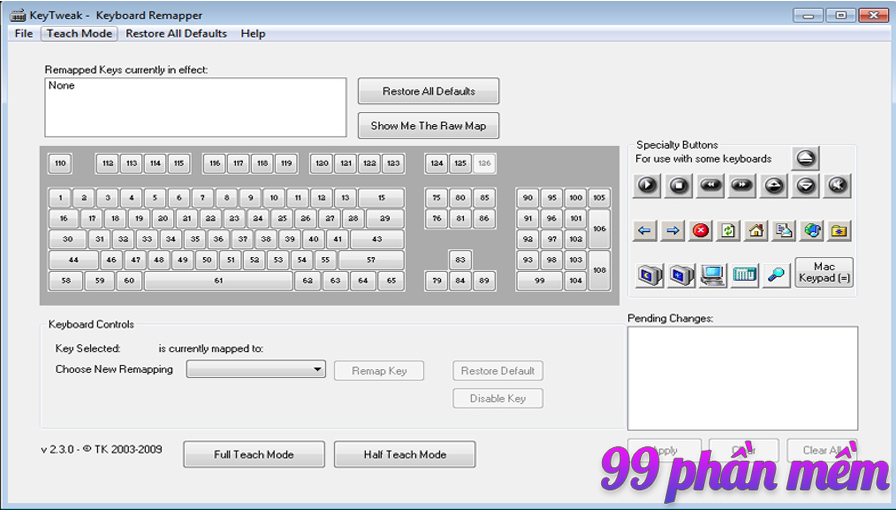Start Full Teach Mode

point(254,454)
